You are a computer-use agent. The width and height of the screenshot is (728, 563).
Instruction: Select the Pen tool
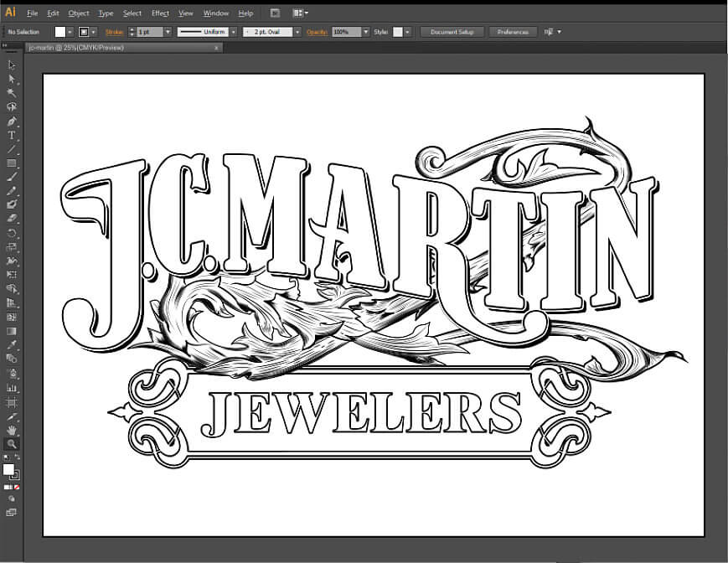(x=12, y=121)
